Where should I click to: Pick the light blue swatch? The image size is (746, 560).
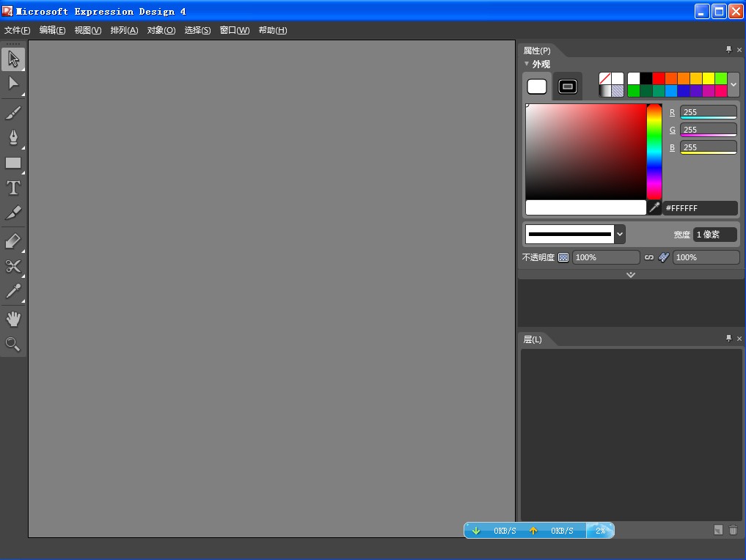coord(671,91)
